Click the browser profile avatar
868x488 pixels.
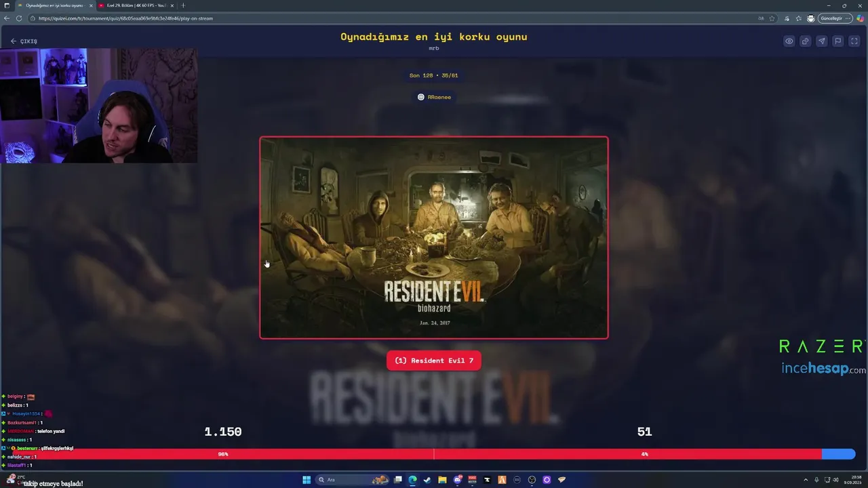coord(810,18)
